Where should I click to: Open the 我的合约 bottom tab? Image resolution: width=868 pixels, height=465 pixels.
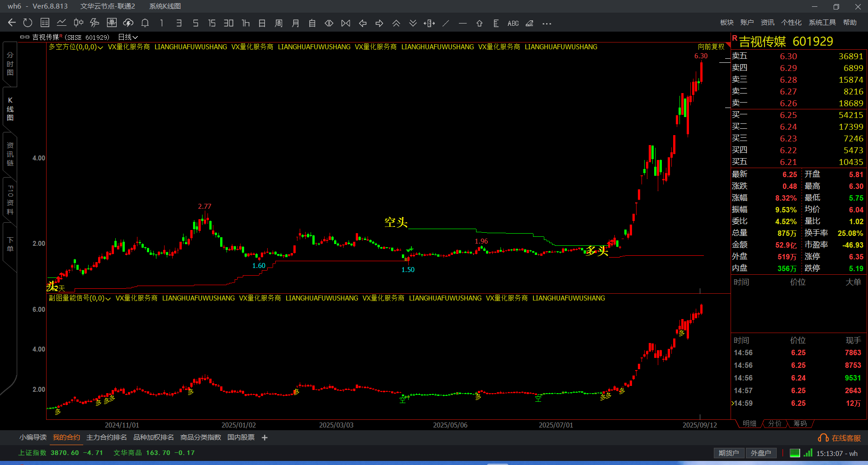[x=66, y=437]
